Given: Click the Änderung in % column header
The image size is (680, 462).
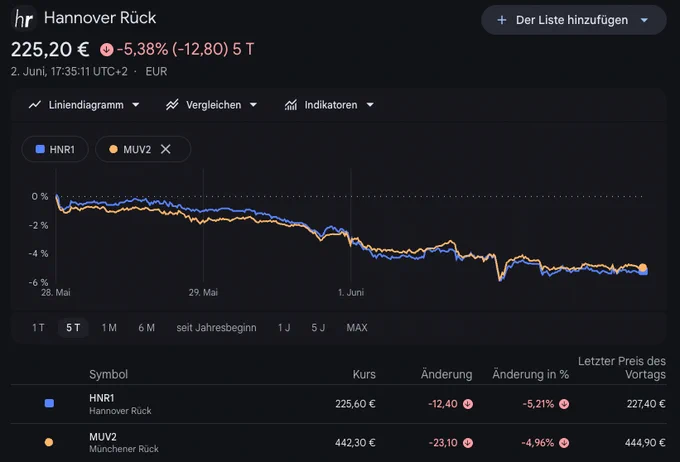Looking at the screenshot, I should coord(530,374).
